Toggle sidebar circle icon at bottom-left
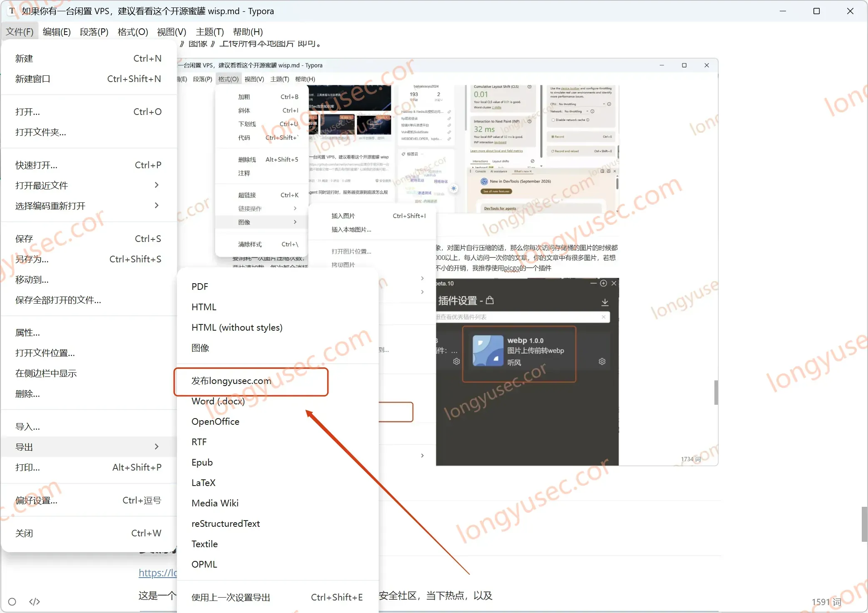The width and height of the screenshot is (868, 613). [x=12, y=601]
